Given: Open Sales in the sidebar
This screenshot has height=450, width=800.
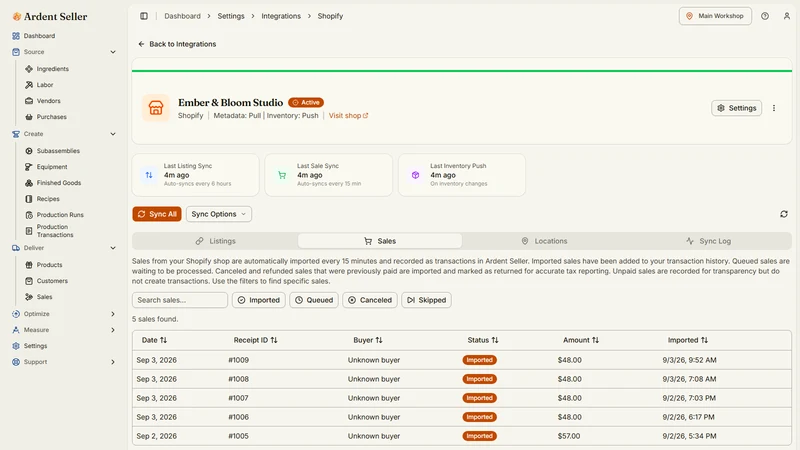Looking at the screenshot, I should [x=44, y=297].
